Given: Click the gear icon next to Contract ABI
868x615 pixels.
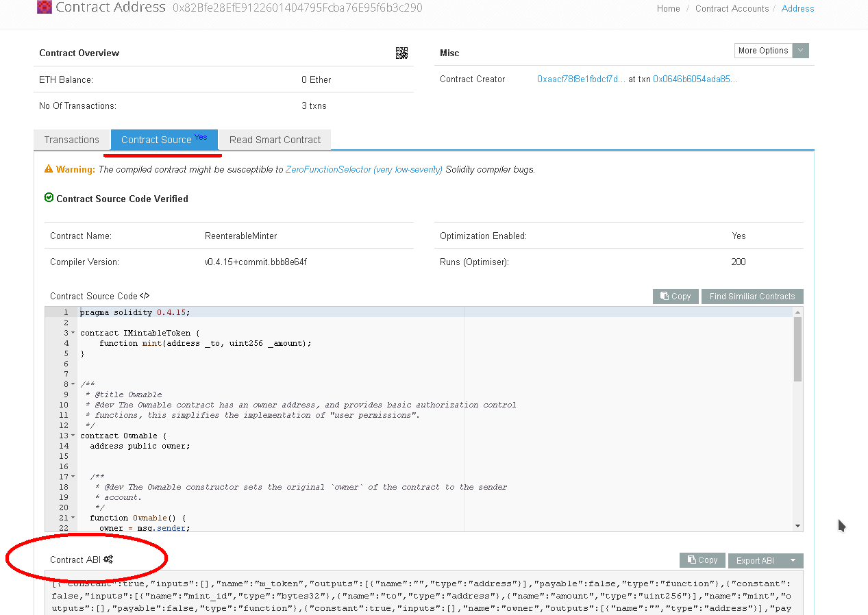Looking at the screenshot, I should pos(109,560).
